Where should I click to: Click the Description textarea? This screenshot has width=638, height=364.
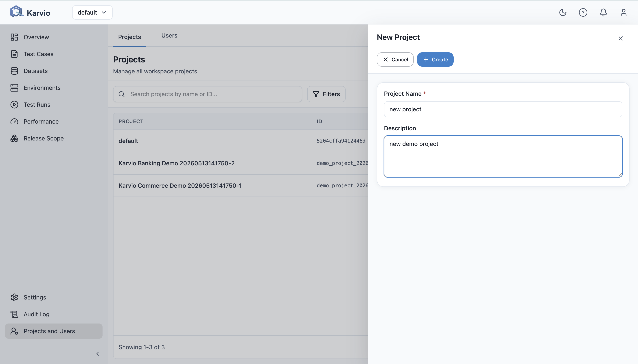pos(503,156)
